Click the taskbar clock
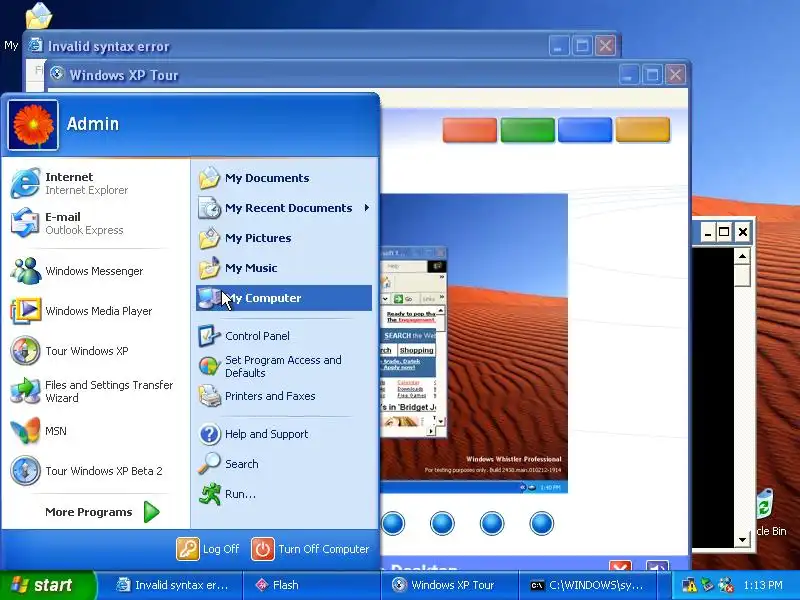800x600 pixels. pyautogui.click(x=763, y=585)
